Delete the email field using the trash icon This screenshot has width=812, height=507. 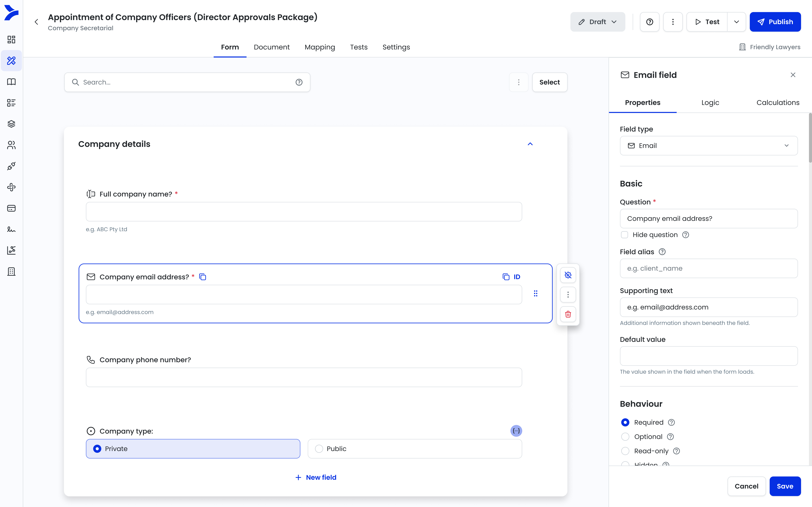pos(568,314)
